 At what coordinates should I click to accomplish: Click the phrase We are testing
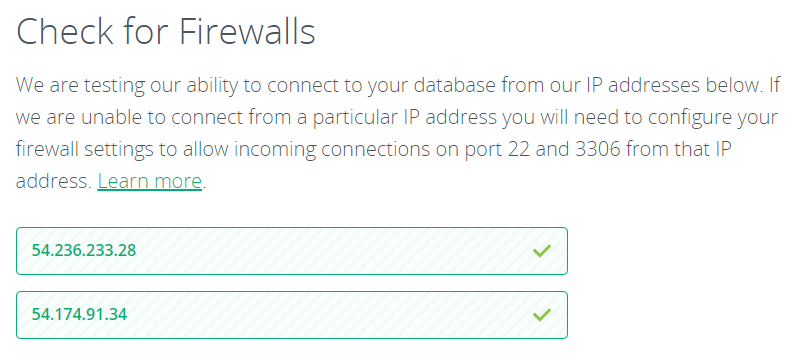[x=75, y=86]
